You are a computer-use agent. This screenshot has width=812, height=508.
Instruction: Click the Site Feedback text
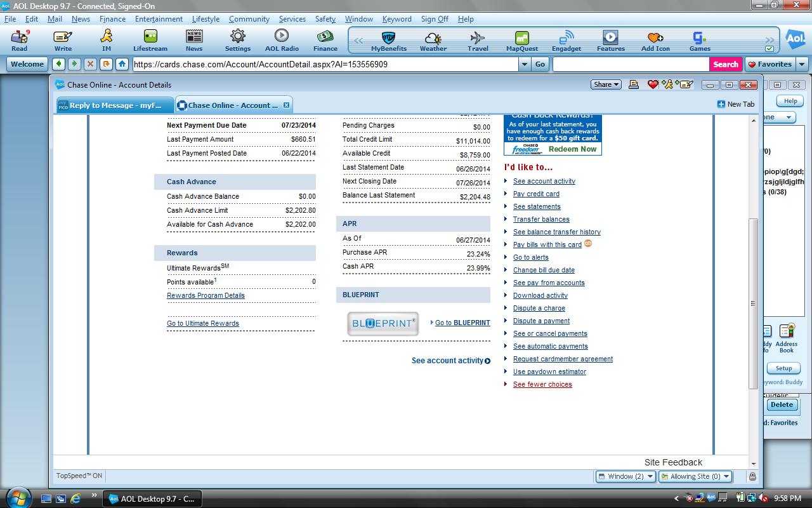pyautogui.click(x=673, y=462)
